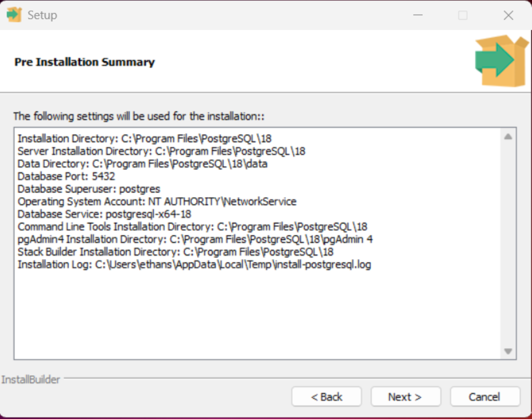The image size is (532, 419).
Task: Click the 'Stack Builder Installation Directory' line
Action: click(x=176, y=252)
